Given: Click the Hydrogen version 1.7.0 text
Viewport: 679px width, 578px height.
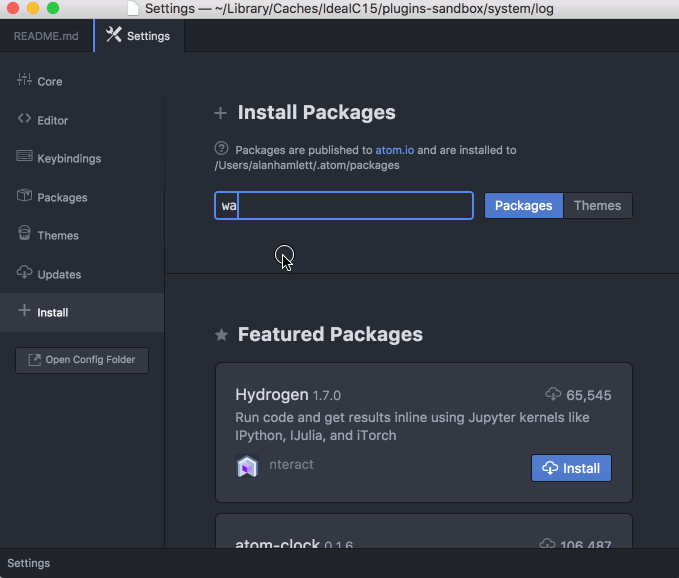Looking at the screenshot, I should [x=327, y=396].
